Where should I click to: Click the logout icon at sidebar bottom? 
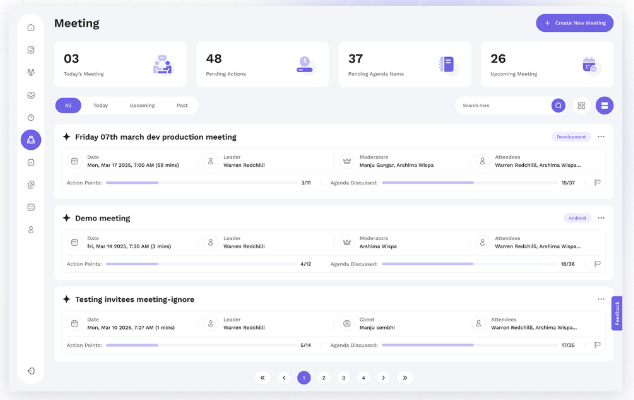[x=31, y=371]
